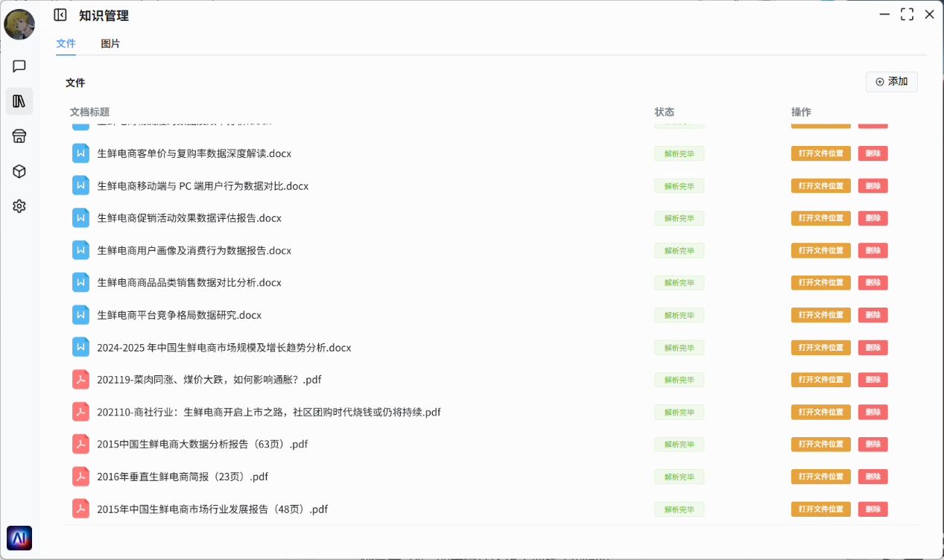
Task: Open file location for 2015中国生鲜电商大数据分析报告 PDF
Action: 820,445
